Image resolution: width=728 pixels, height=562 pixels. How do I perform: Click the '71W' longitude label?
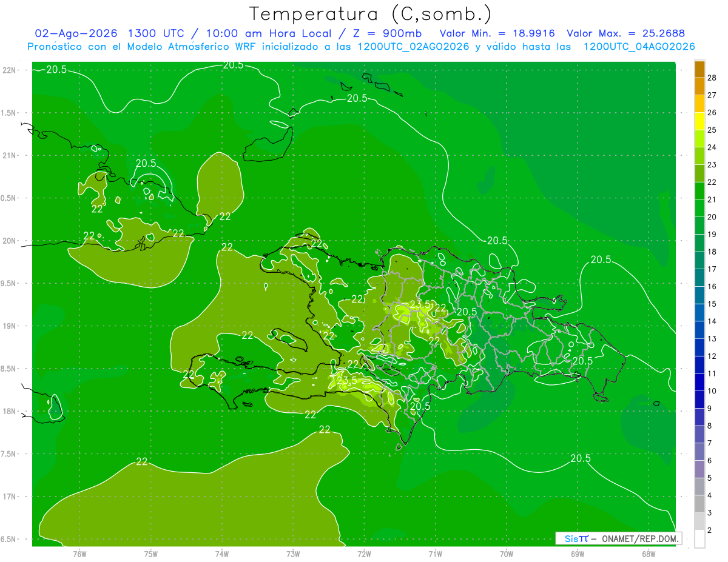(435, 554)
